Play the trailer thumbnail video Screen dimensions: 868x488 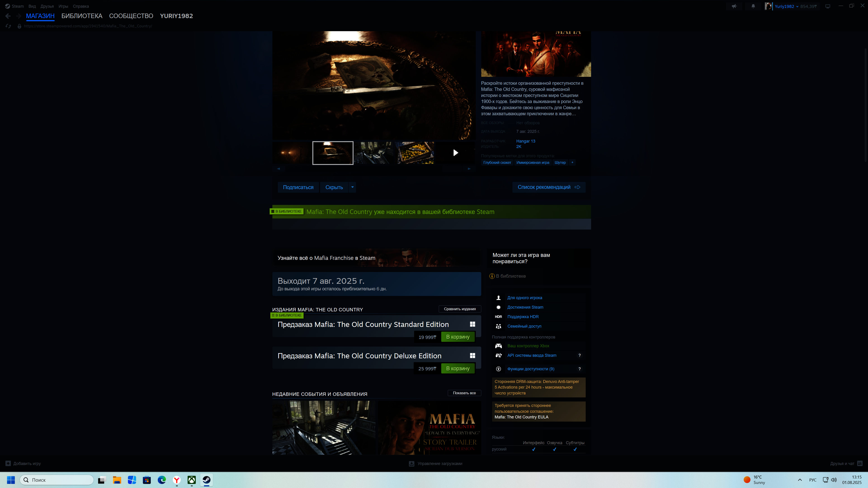455,153
